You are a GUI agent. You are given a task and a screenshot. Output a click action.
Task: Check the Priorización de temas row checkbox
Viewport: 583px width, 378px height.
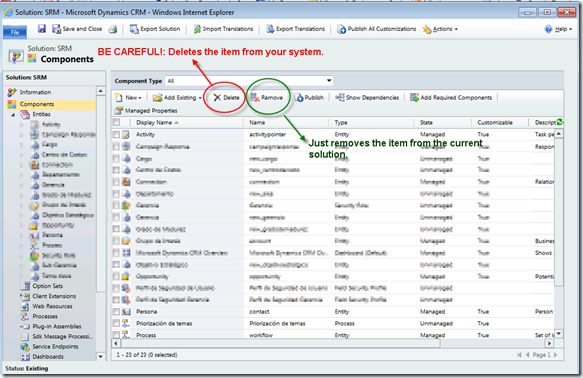pos(116,323)
